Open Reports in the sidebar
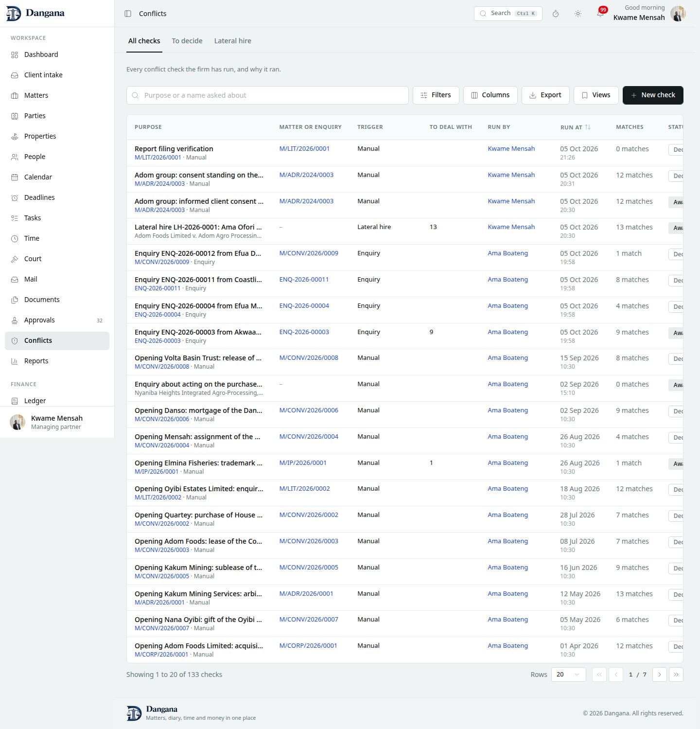The height and width of the screenshot is (729, 700). [57, 361]
